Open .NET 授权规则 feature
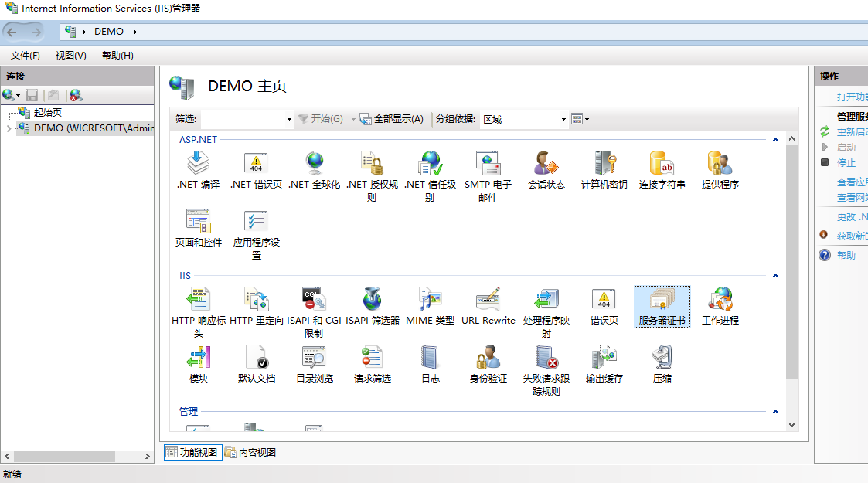The image size is (868, 483). pos(372,176)
